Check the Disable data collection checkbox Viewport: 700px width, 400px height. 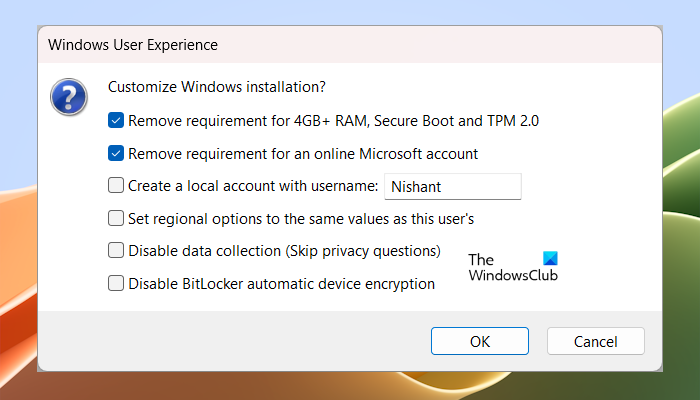pos(116,250)
